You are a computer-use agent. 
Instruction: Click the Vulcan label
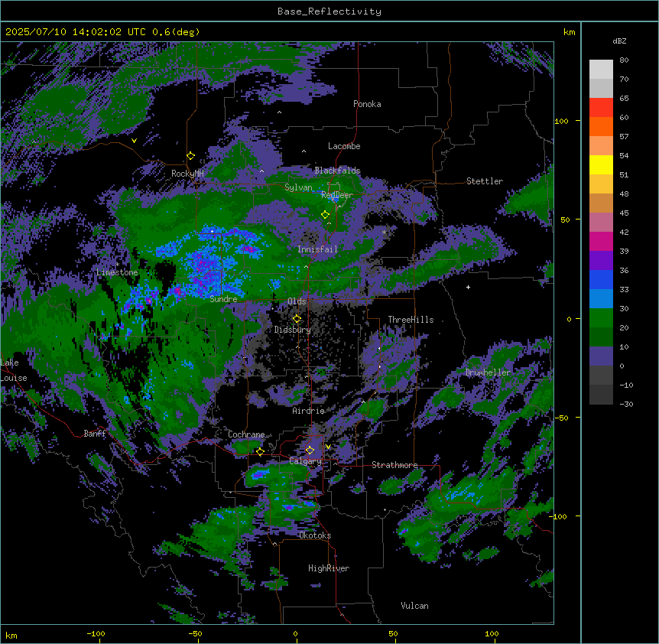click(x=415, y=606)
